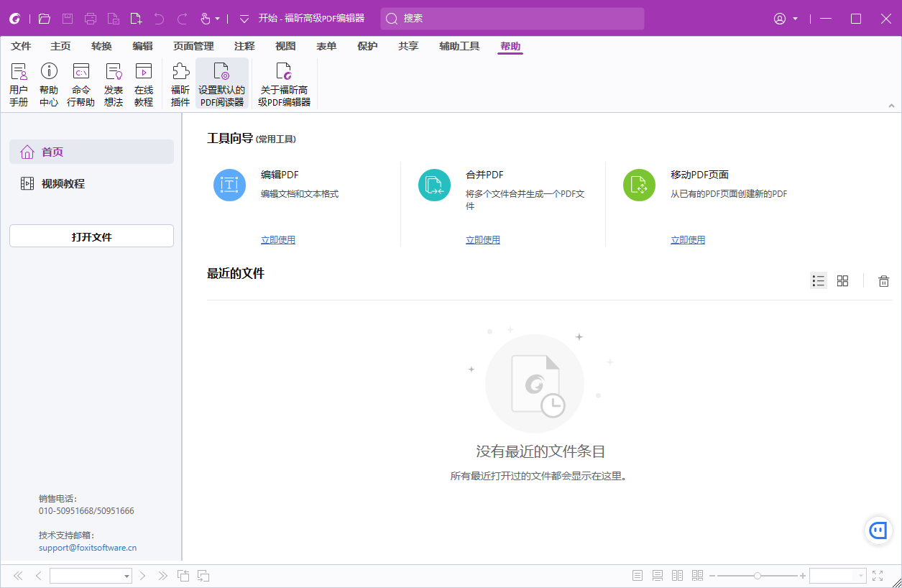This screenshot has height=588, width=902.
Task: Open 关于福昕高级PDF编辑器 about dialog
Action: 285,84
